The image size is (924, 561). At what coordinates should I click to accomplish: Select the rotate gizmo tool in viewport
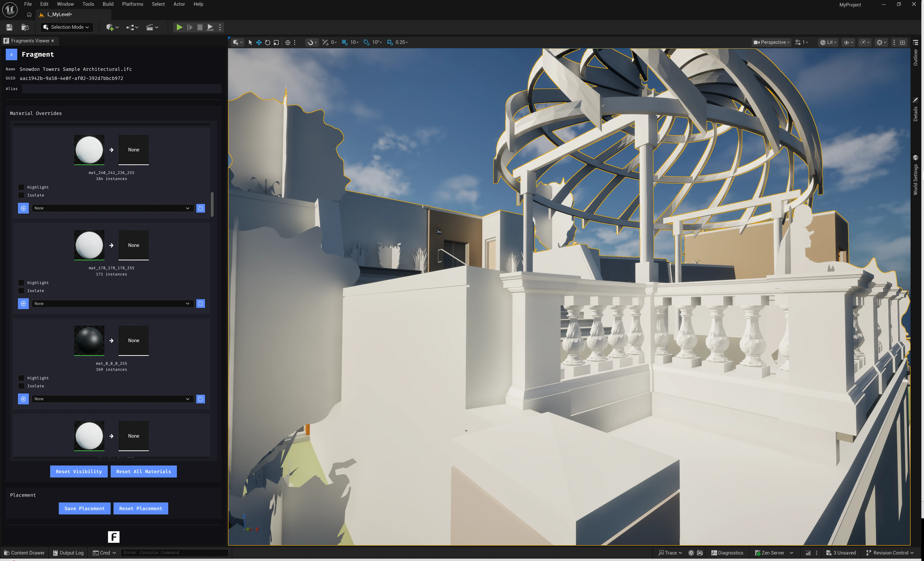[267, 42]
